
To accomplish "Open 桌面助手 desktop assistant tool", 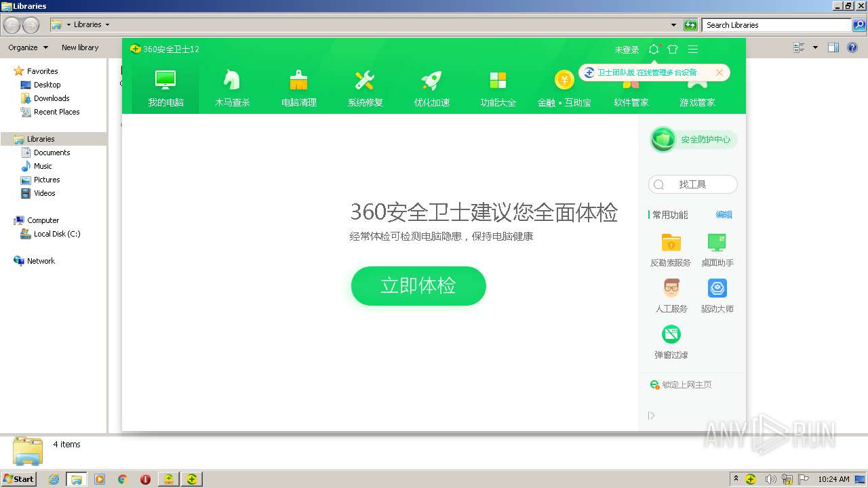I will (717, 249).
